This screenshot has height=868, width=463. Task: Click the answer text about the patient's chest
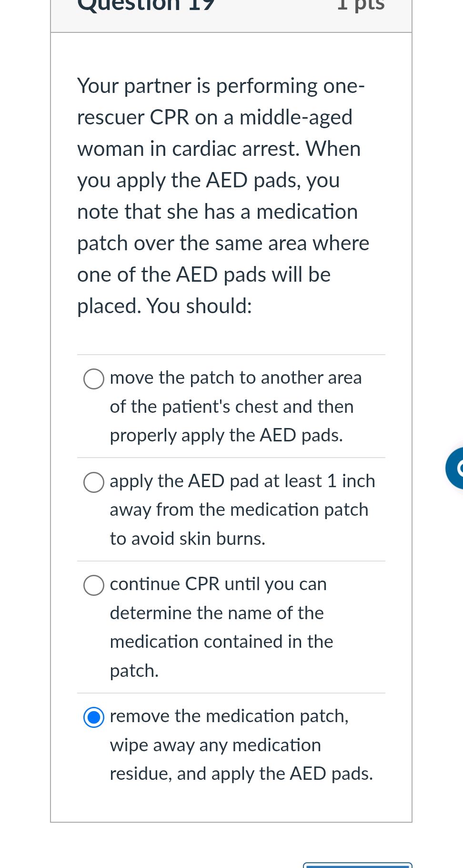[x=231, y=407]
